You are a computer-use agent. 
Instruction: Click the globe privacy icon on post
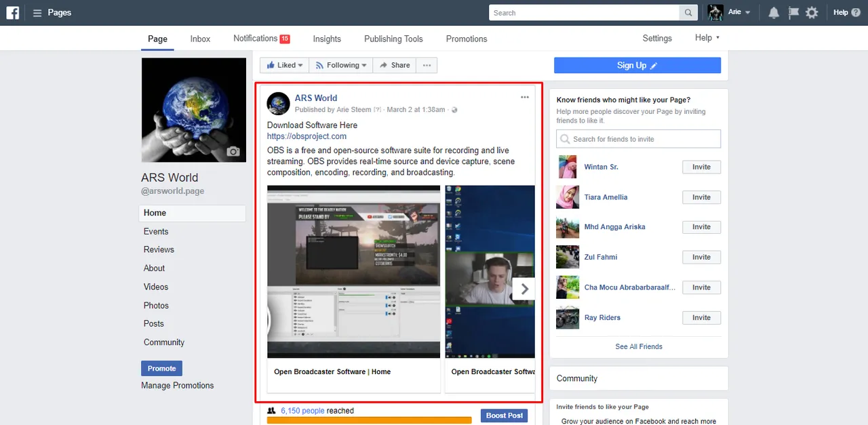pos(454,110)
